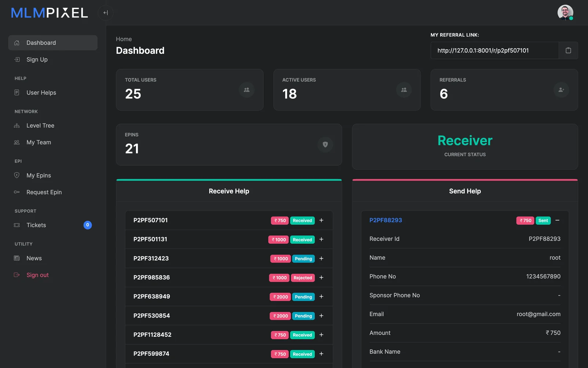Click the Referrals add-user icon
The width and height of the screenshot is (588, 368).
pos(561,90)
